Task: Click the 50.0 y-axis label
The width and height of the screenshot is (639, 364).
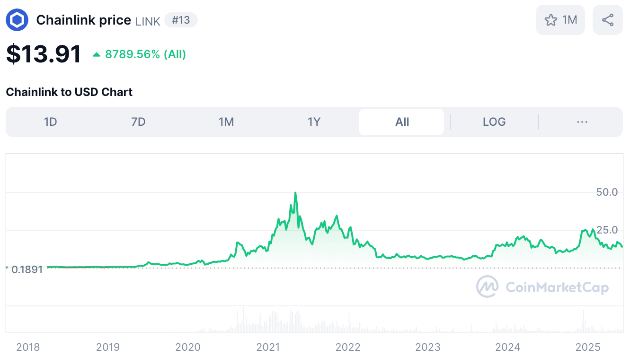Action: coord(607,192)
